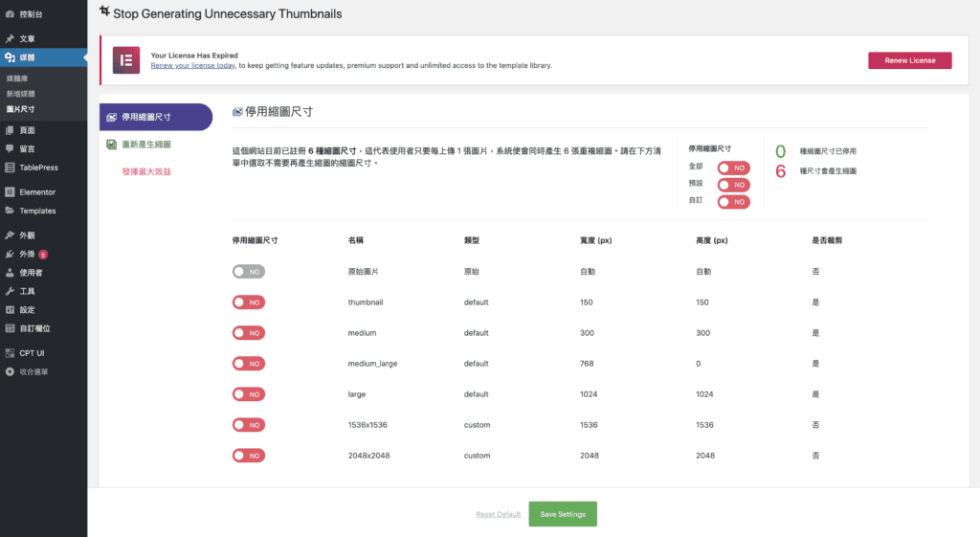Click the Templates folder icon
The height and width of the screenshot is (537, 980).
[x=10, y=211]
